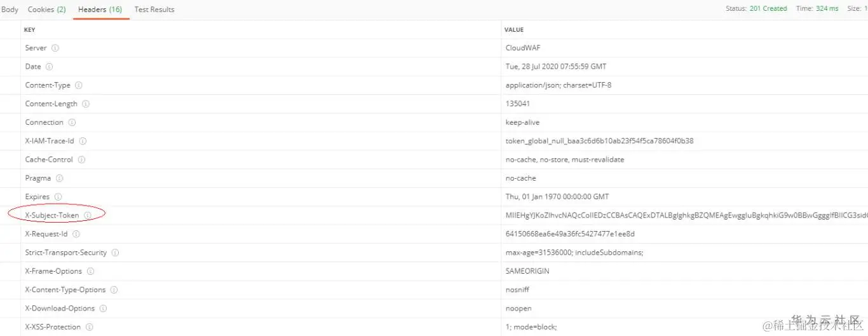Click the 324 ms response time
This screenshot has height=336, width=868.
coord(827,9)
